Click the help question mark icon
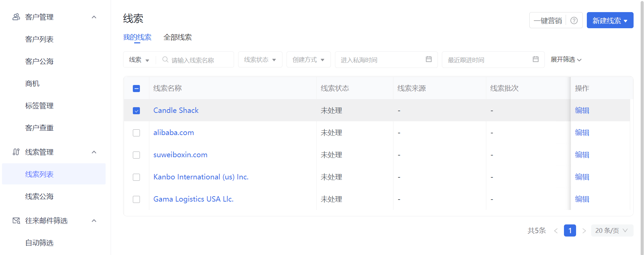The height and width of the screenshot is (255, 644). (574, 20)
